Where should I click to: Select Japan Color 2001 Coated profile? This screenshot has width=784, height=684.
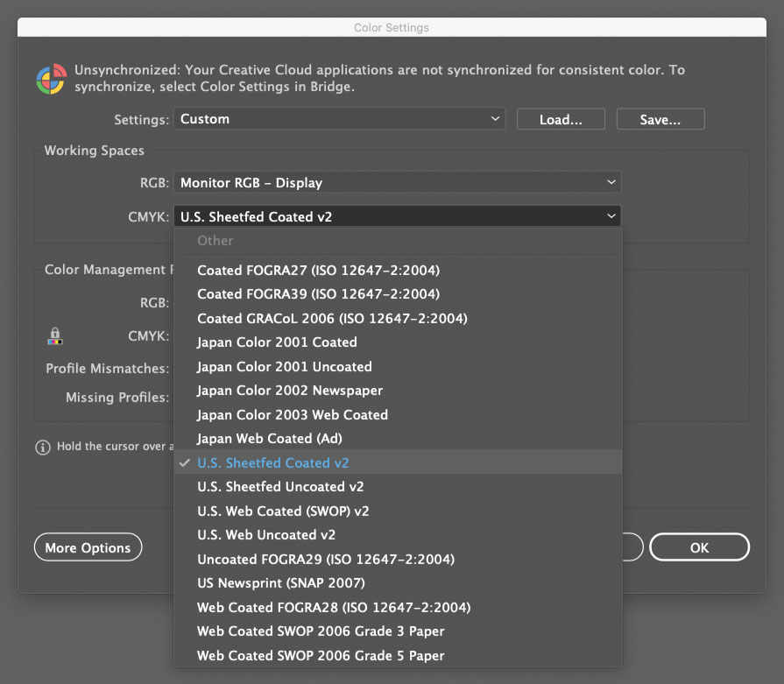pyautogui.click(x=277, y=342)
